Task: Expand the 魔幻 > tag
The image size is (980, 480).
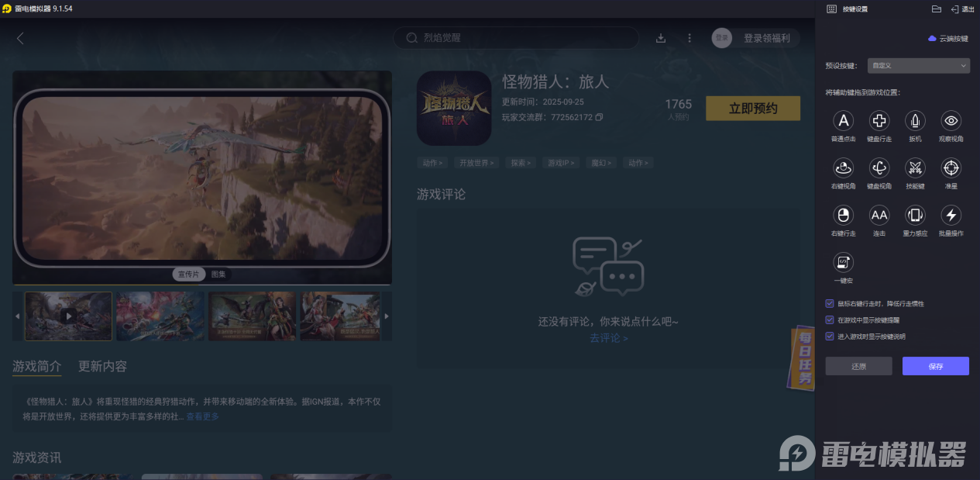Action: pyautogui.click(x=602, y=163)
